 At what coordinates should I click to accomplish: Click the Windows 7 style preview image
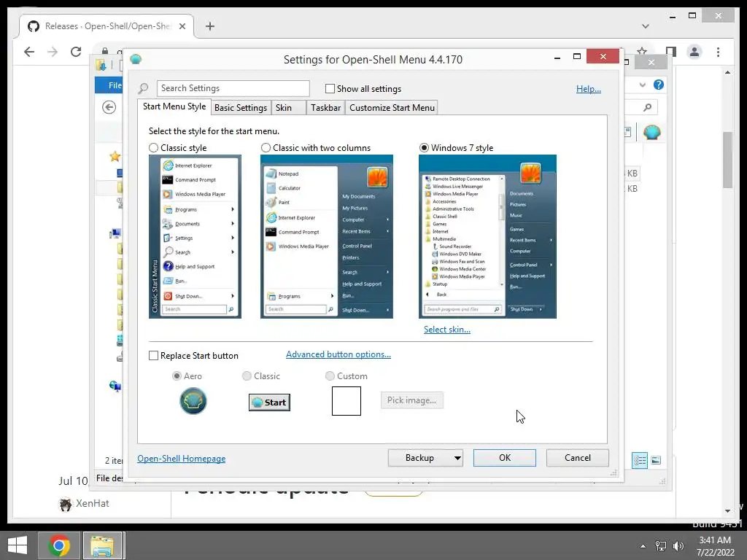pyautogui.click(x=487, y=237)
